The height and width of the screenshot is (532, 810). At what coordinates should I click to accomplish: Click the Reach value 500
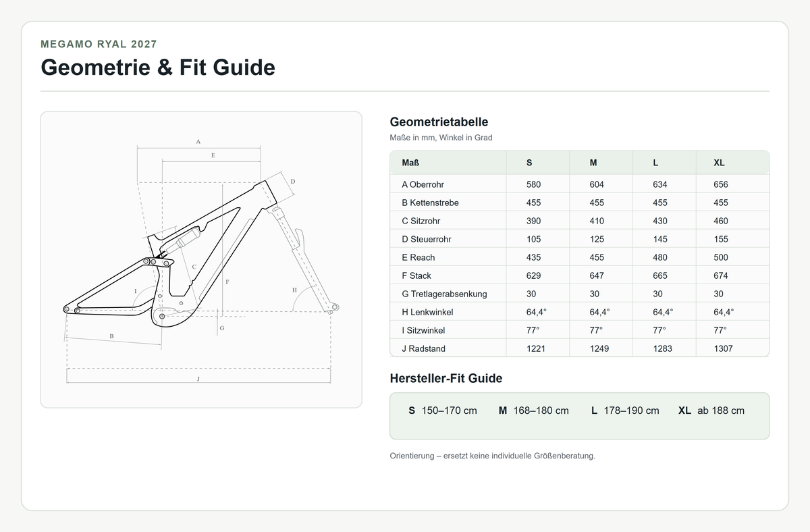pos(721,257)
